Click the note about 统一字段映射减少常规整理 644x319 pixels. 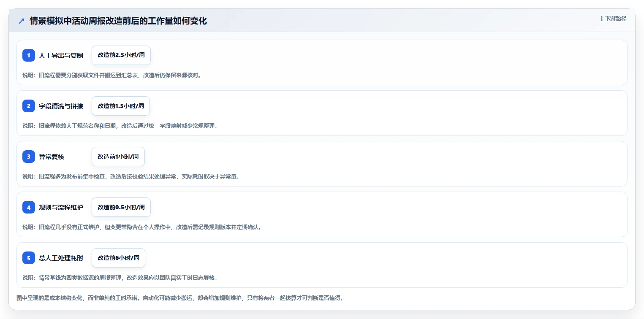tap(120, 126)
